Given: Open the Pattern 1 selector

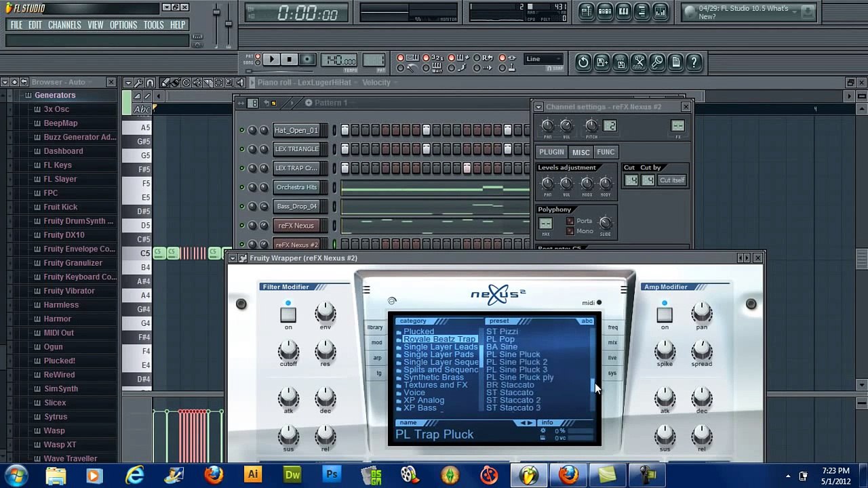Looking at the screenshot, I should pyautogui.click(x=331, y=103).
